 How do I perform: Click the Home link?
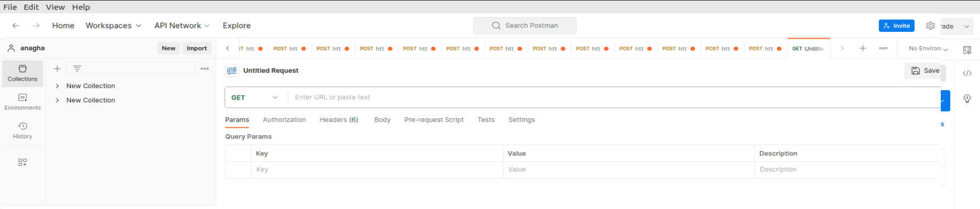pyautogui.click(x=63, y=25)
